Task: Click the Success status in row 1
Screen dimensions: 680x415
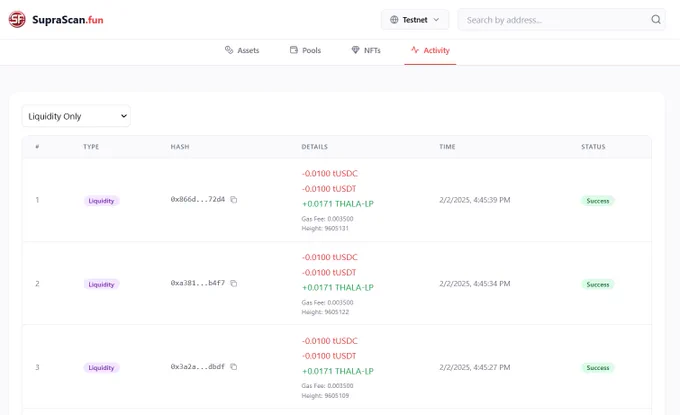Action: tap(598, 201)
